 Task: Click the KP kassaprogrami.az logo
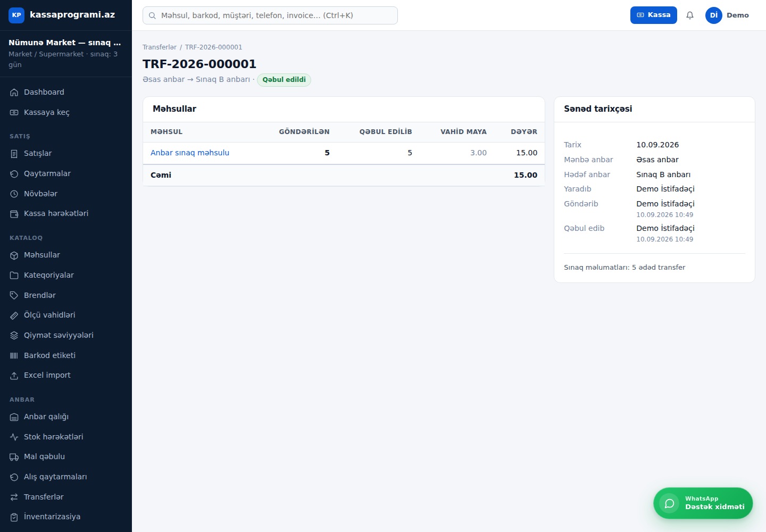(62, 15)
